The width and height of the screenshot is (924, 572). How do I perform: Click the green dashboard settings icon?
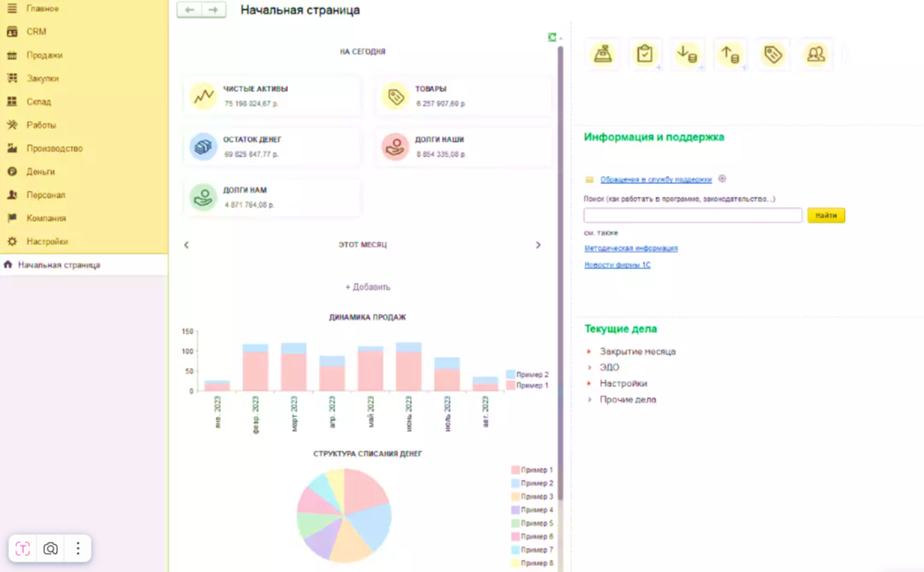pos(553,37)
